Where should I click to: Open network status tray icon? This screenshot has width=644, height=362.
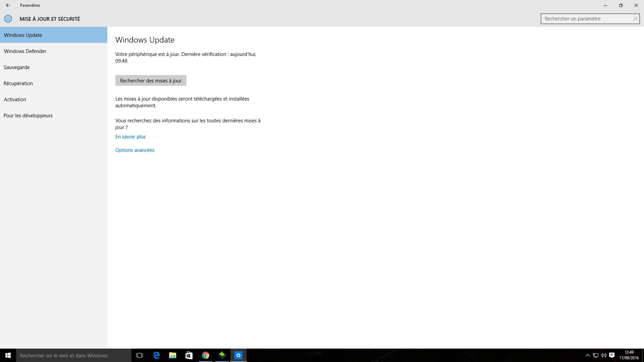(596, 355)
